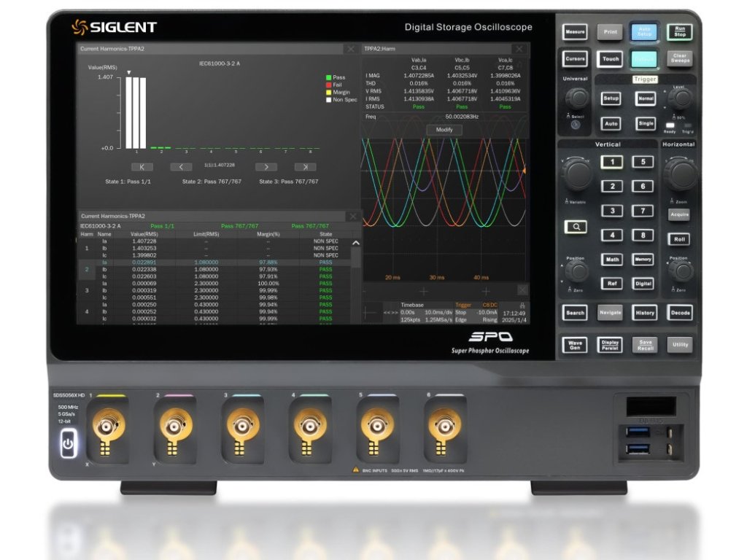This screenshot has height=560, width=747.
Task: Jump to first harmonic page arrow
Action: click(x=141, y=167)
